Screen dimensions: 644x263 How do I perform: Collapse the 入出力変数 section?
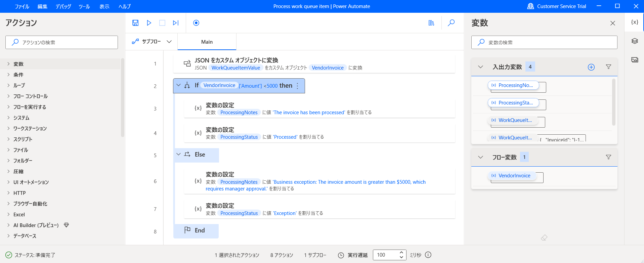tap(481, 67)
